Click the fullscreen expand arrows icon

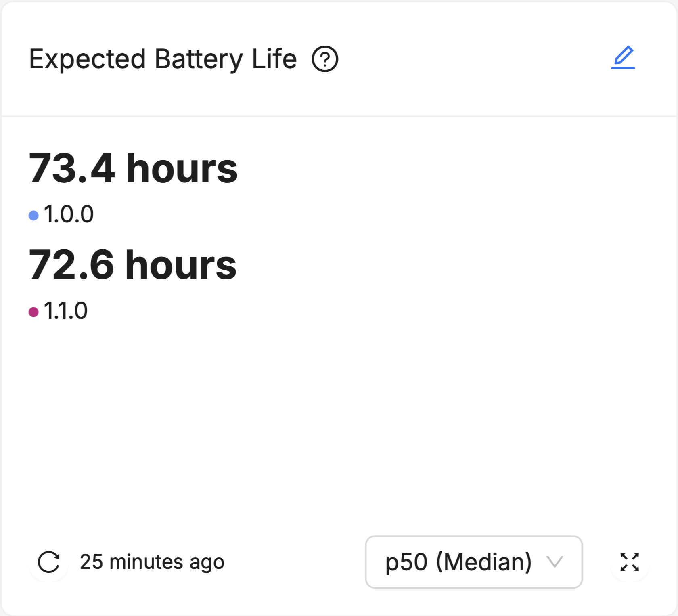pyautogui.click(x=630, y=562)
